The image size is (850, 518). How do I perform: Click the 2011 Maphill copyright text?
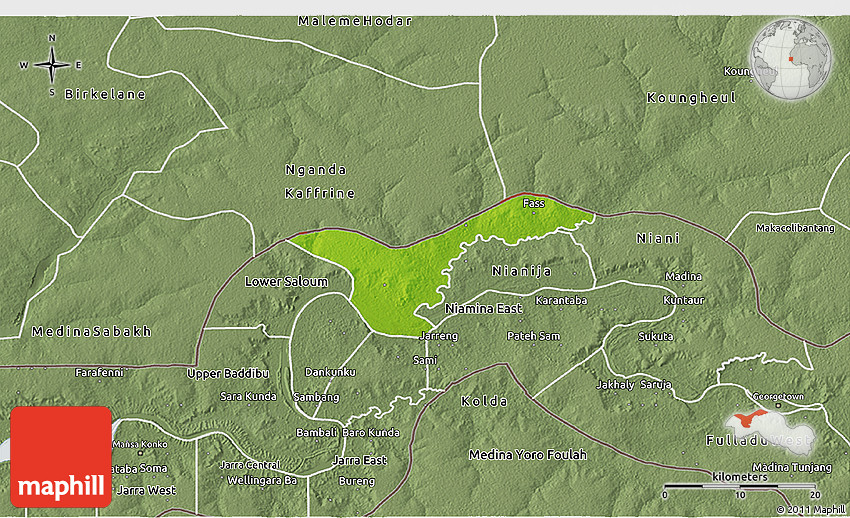coord(810,510)
